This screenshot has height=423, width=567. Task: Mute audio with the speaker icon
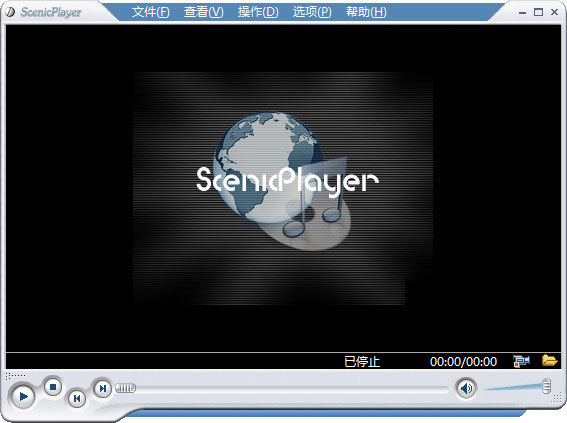pos(466,388)
